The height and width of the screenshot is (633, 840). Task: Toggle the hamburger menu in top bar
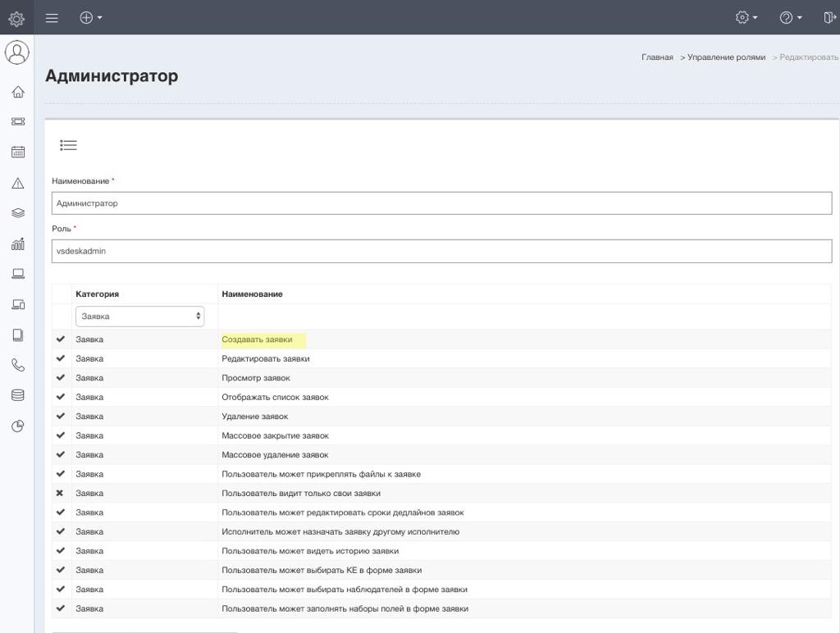coord(52,17)
